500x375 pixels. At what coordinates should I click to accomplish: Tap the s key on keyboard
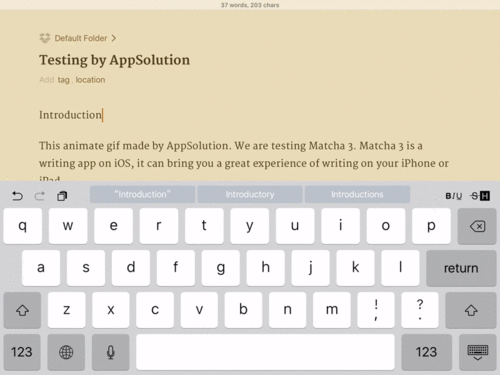86,268
